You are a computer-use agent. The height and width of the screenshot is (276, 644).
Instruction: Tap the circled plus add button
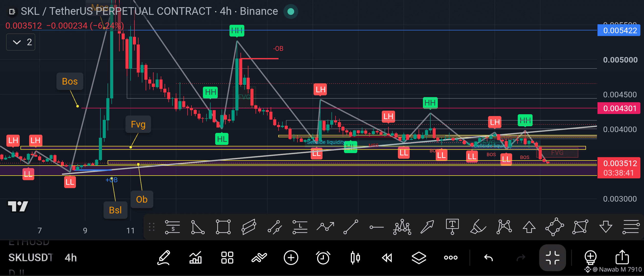pyautogui.click(x=291, y=258)
